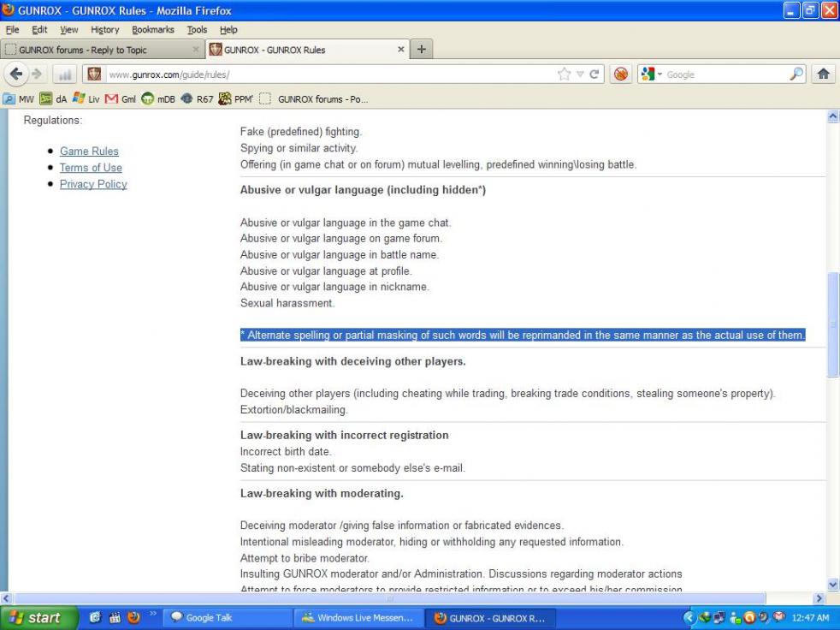
Task: Go to the Firefox home page icon
Action: tap(824, 74)
